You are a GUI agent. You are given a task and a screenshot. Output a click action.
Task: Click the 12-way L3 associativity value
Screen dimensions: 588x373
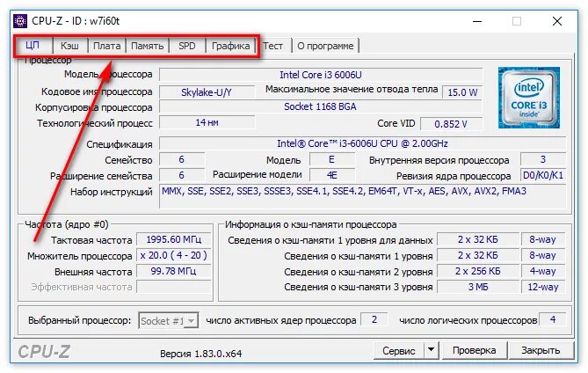coord(543,287)
